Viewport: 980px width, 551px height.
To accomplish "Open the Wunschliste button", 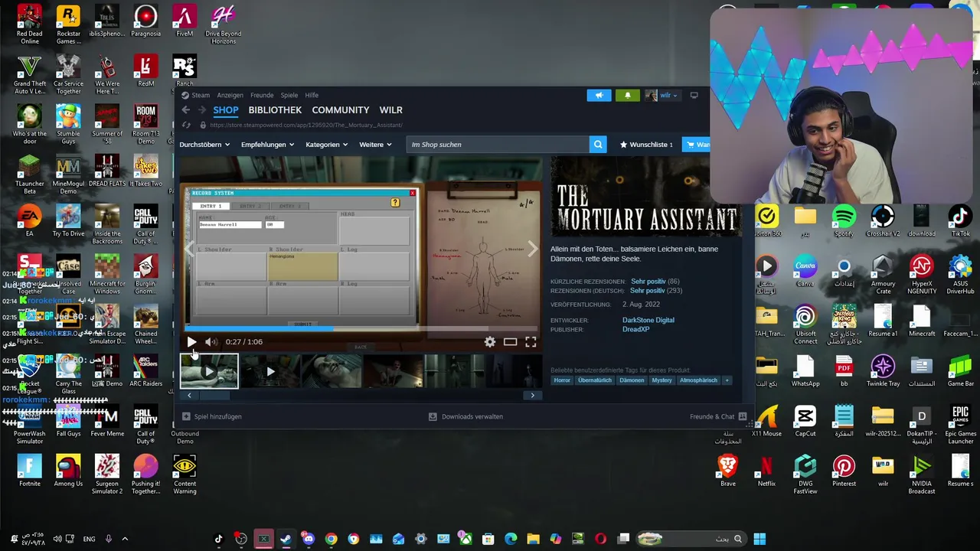I will click(x=646, y=145).
